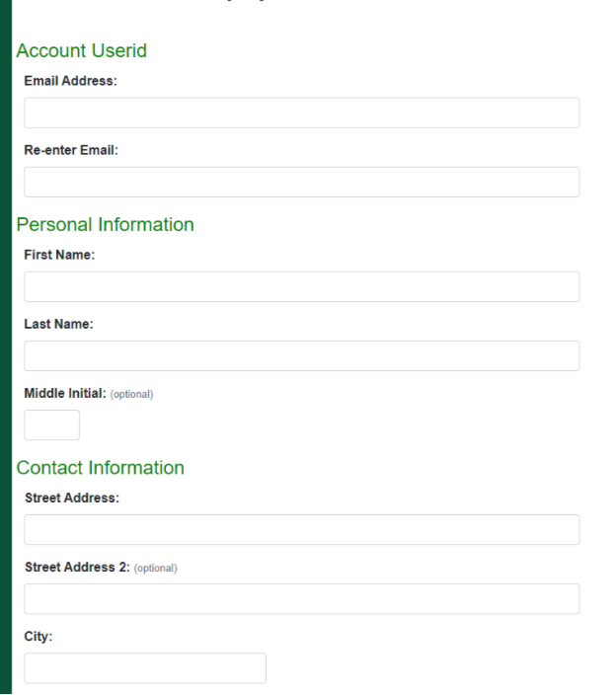Screen dimensions: 616x695
Task: Click the "Last Name:" label
Action: point(58,324)
